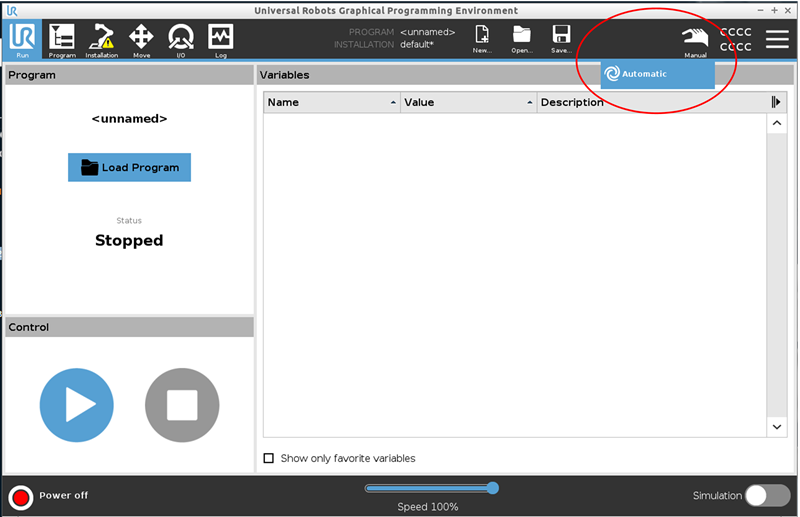The image size is (800, 517).
Task: Click the Control panel header
Action: tap(130, 327)
